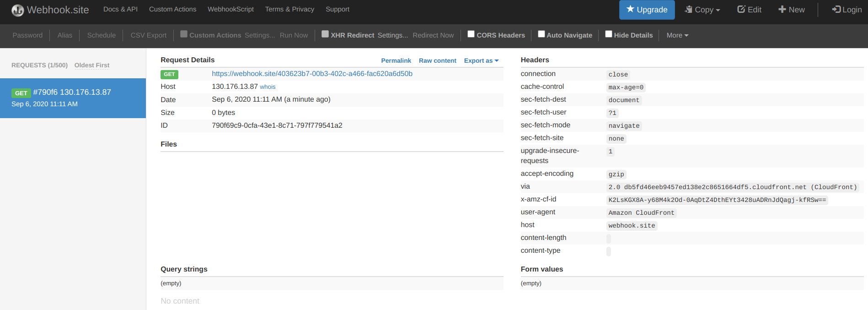This screenshot has height=310, width=868.
Task: Tick the Hide Details checkbox
Action: [609, 34]
